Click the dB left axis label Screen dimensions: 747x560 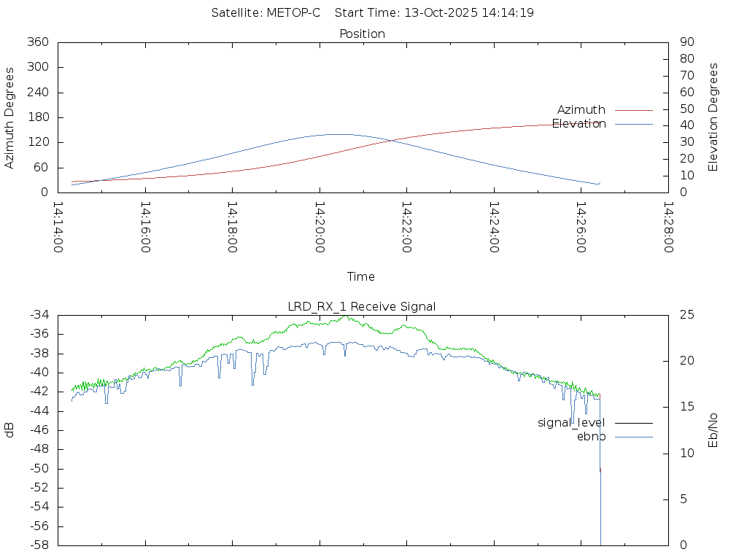9,430
